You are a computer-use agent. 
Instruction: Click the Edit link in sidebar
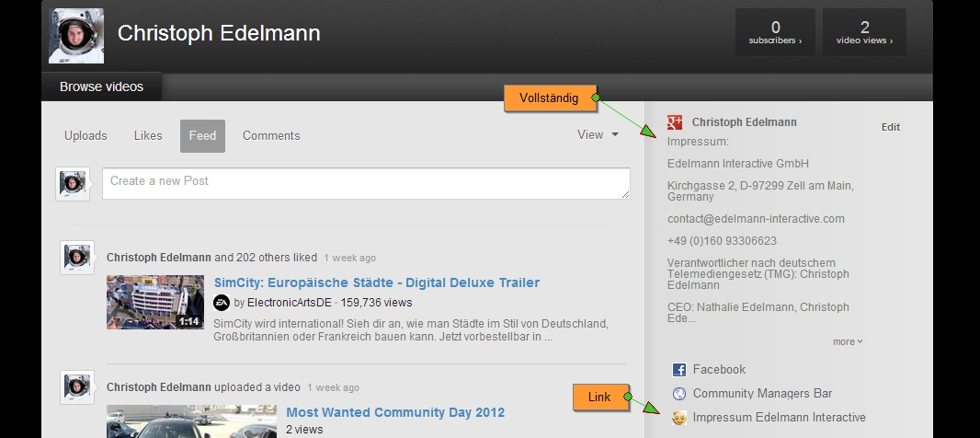[x=891, y=127]
